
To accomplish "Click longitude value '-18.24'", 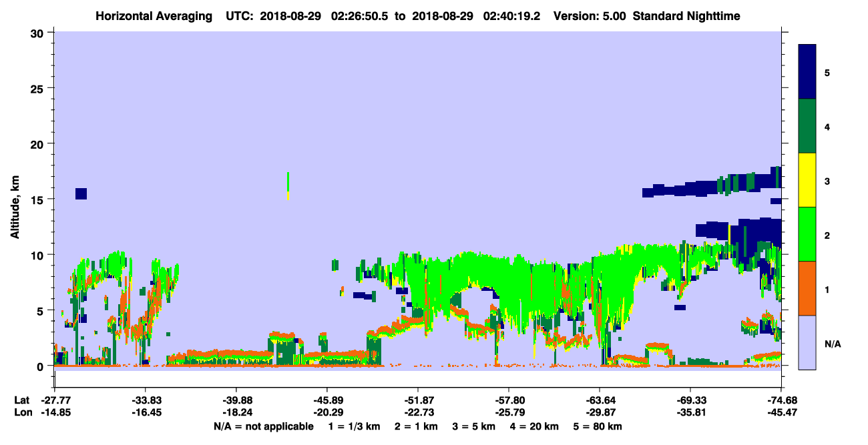I will tap(236, 412).
